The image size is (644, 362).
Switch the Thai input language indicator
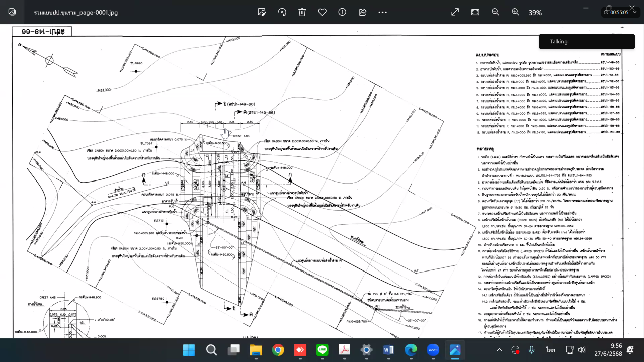click(550, 350)
